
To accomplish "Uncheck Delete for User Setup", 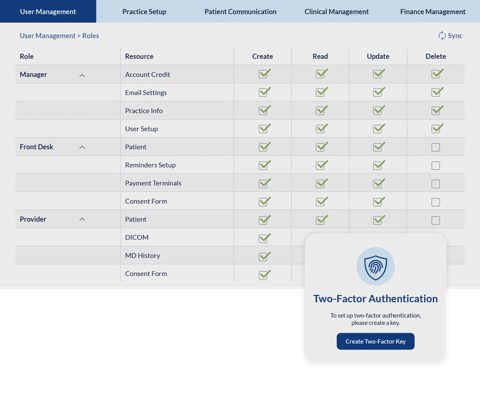I will click(437, 128).
